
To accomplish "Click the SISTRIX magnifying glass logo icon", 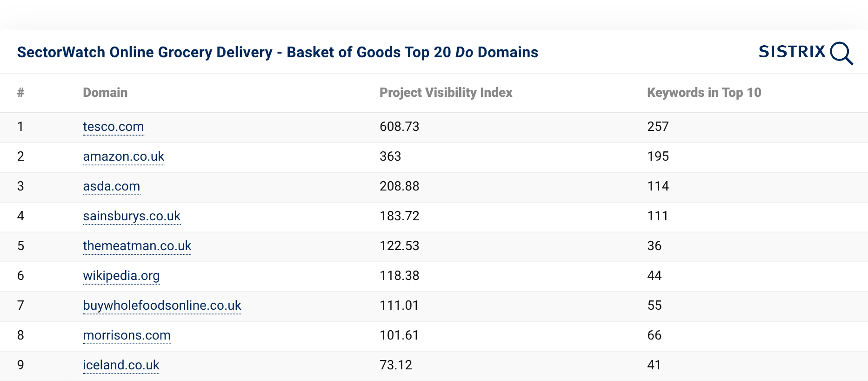I will pyautogui.click(x=841, y=54).
